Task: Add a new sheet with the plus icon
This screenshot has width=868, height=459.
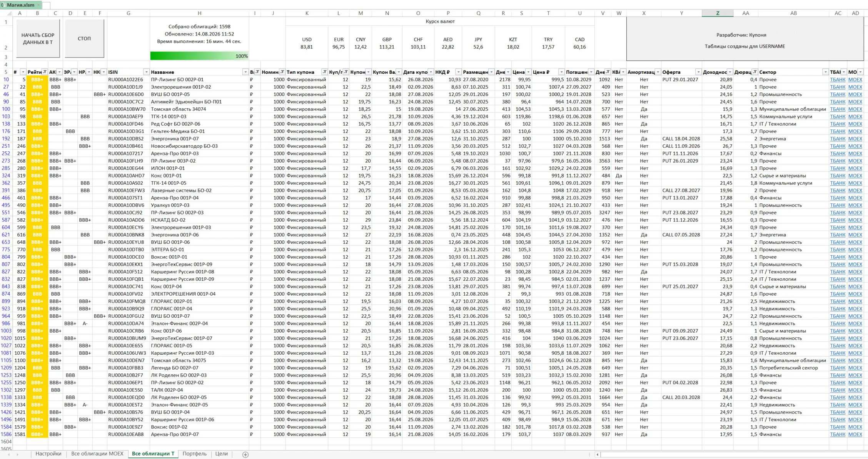Action: 245,454
